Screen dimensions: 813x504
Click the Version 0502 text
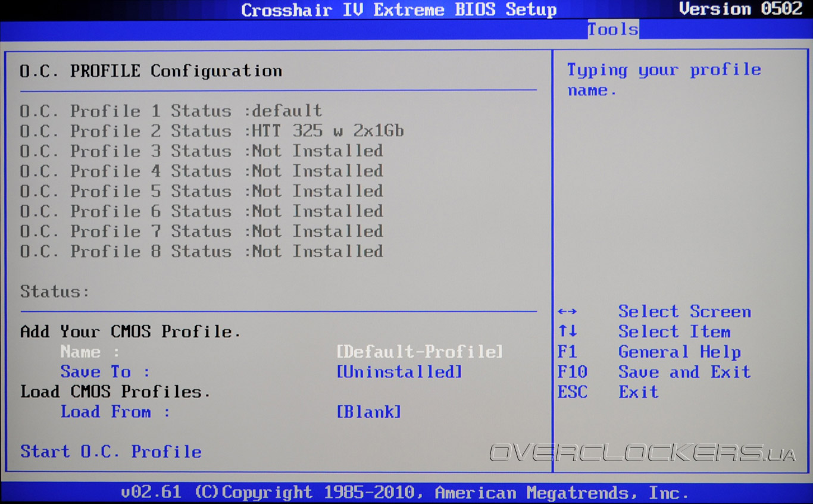[741, 9]
